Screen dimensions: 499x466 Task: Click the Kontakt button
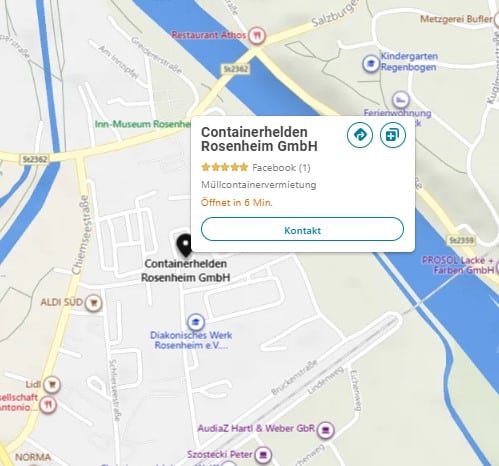point(302,229)
